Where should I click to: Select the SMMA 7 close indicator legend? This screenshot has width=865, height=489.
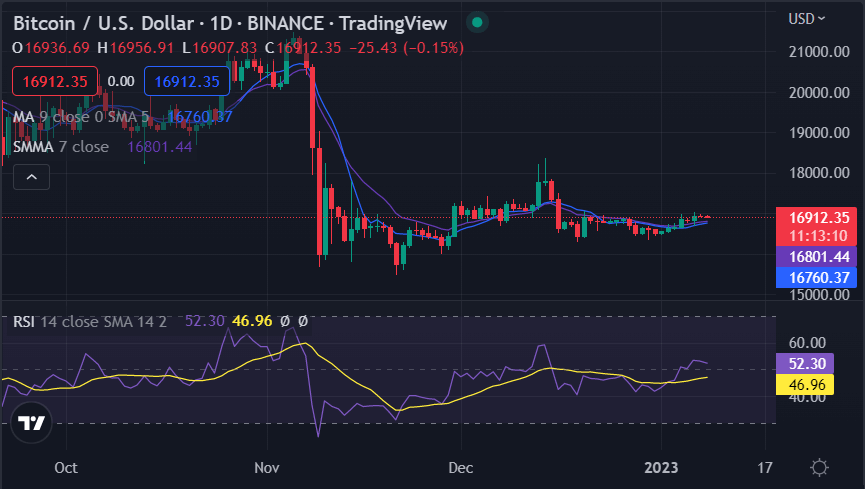[61, 147]
